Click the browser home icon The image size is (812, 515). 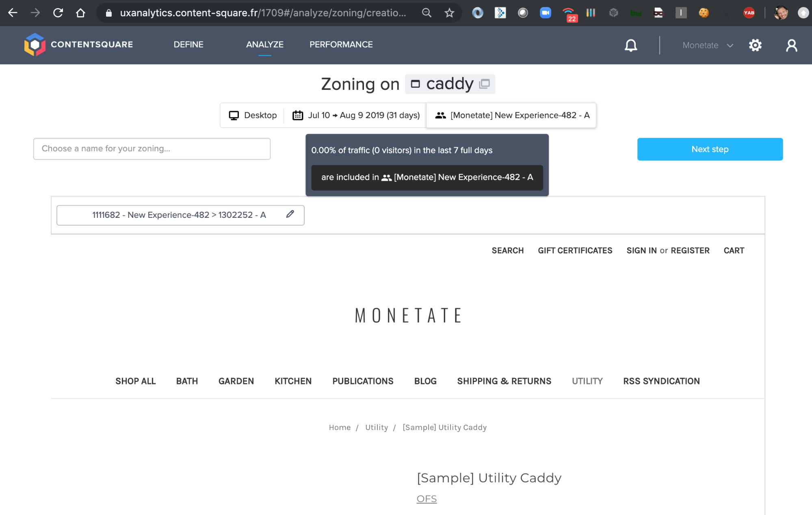coord(80,13)
